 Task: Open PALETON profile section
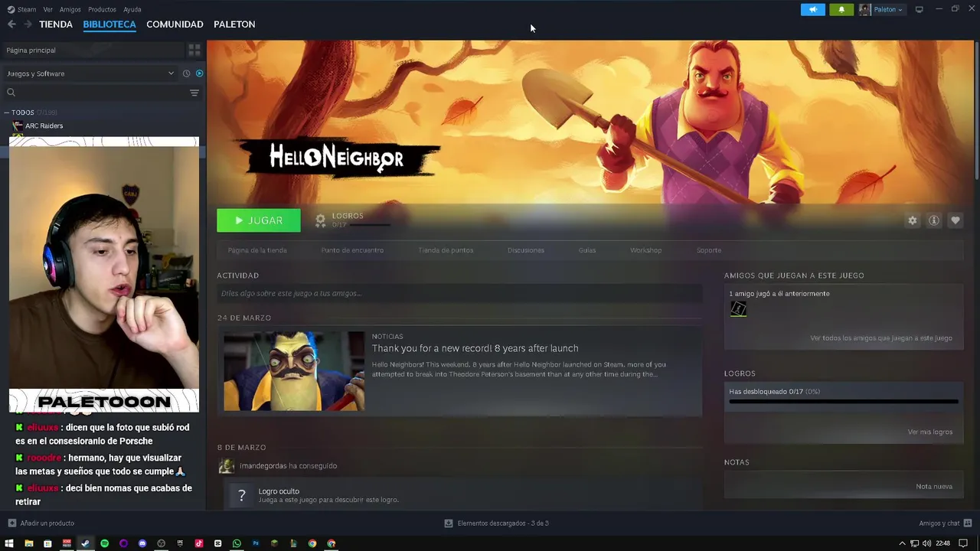coord(234,24)
